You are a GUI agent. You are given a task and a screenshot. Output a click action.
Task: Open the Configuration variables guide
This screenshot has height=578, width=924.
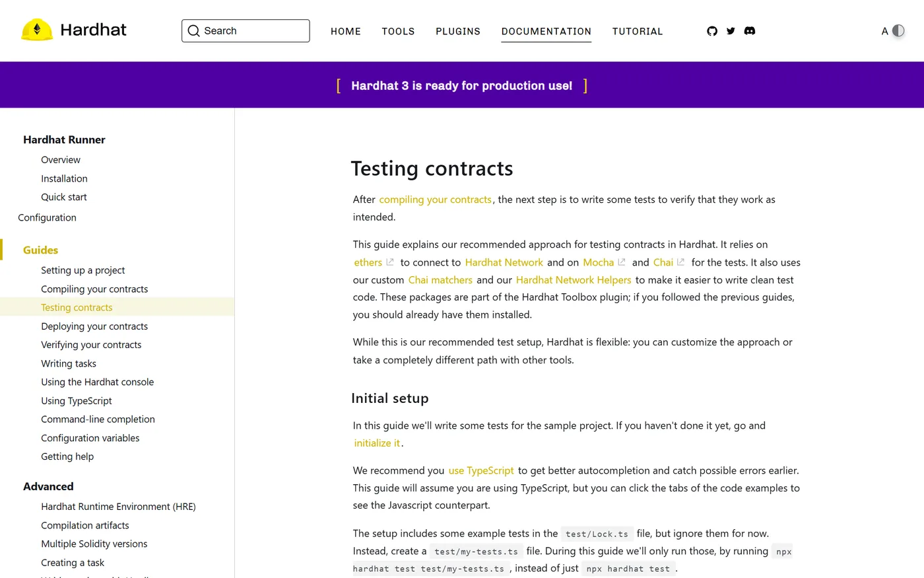(x=90, y=438)
